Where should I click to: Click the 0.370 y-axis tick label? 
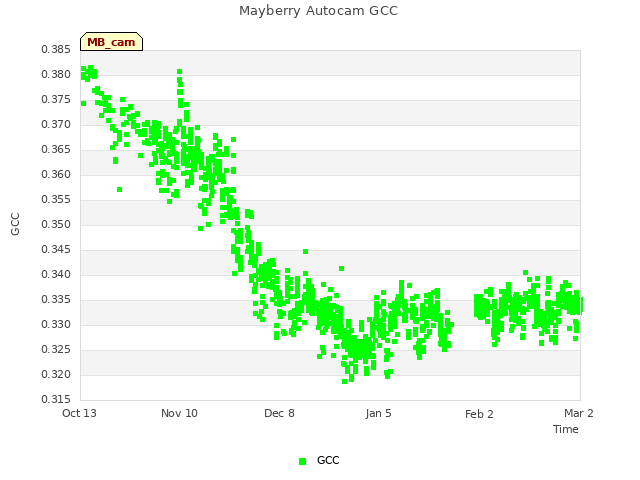tap(56, 124)
